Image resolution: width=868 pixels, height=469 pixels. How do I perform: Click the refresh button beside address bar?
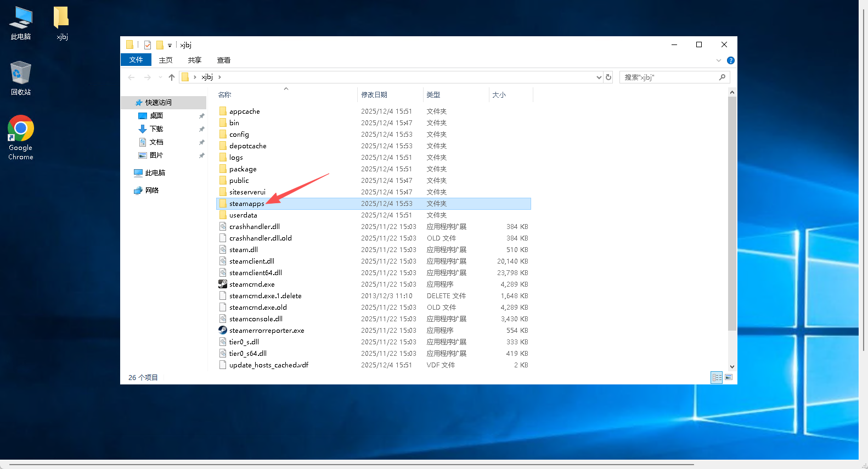point(608,77)
